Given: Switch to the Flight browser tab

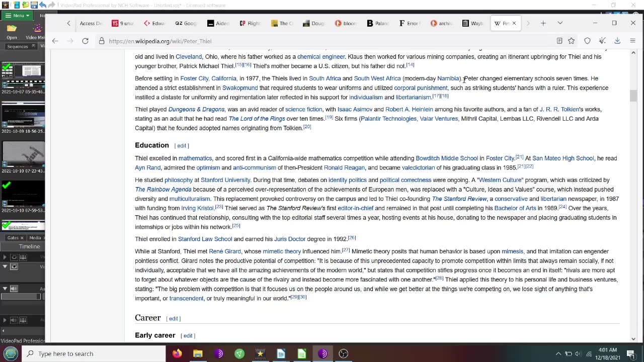Looking at the screenshot, I should pos(250,23).
